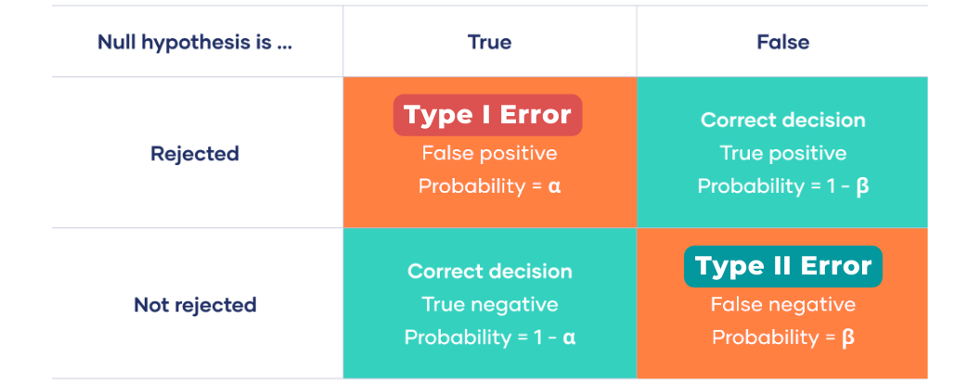Click the 'True negative' text
Viewport: 980px width, 383px height.
pyautogui.click(x=489, y=304)
